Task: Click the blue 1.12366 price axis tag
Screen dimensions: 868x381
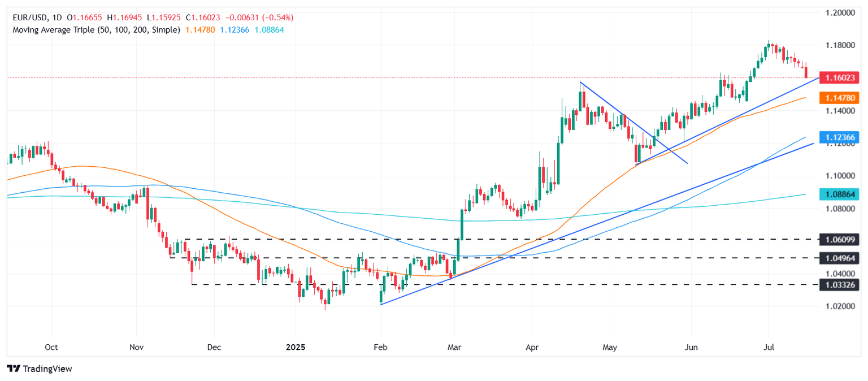Action: (842, 137)
